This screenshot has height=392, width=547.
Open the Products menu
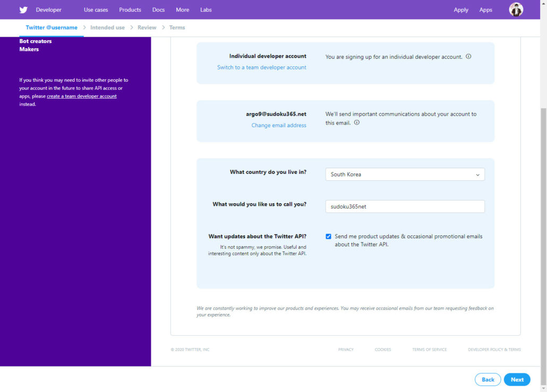click(x=130, y=10)
